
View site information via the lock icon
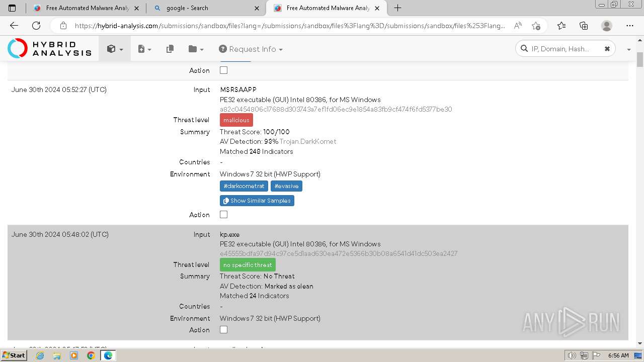tap(63, 26)
